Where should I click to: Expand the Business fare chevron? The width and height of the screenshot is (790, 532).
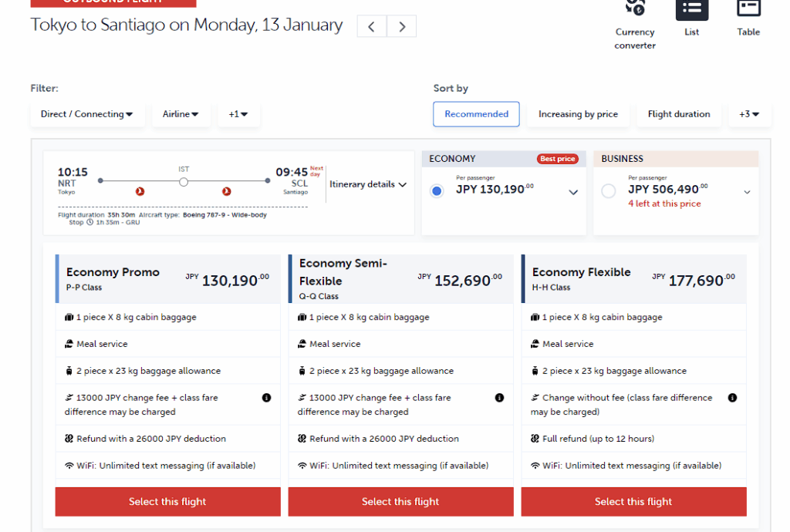tap(747, 192)
